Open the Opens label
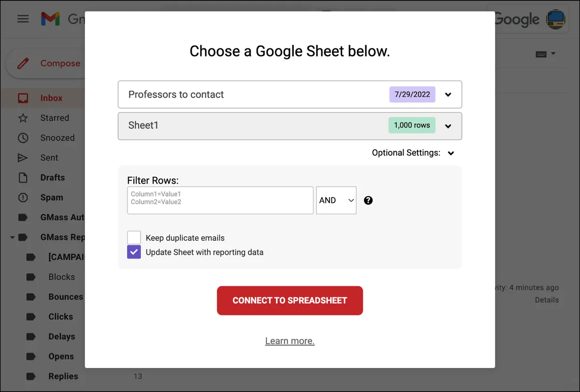The height and width of the screenshot is (392, 580). [x=61, y=356]
